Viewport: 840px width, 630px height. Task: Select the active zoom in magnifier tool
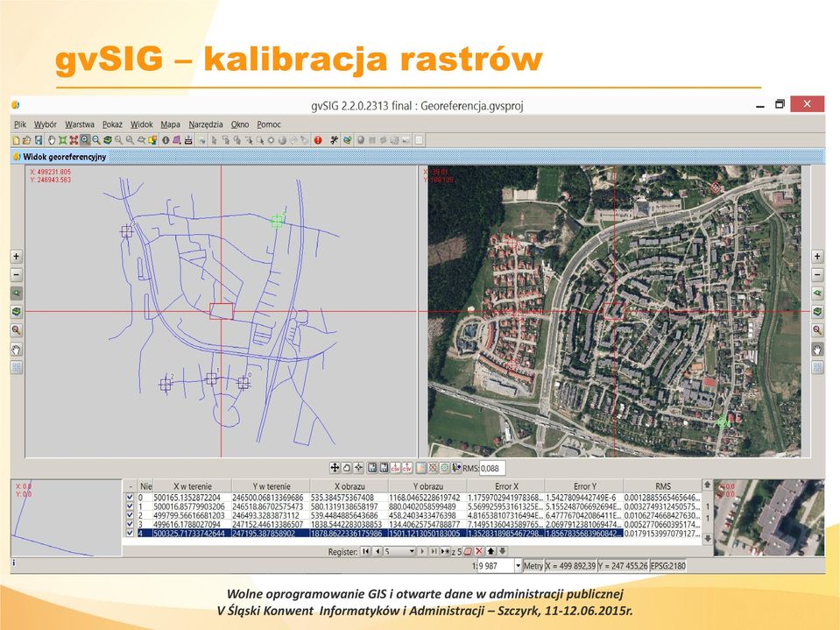[x=85, y=140]
